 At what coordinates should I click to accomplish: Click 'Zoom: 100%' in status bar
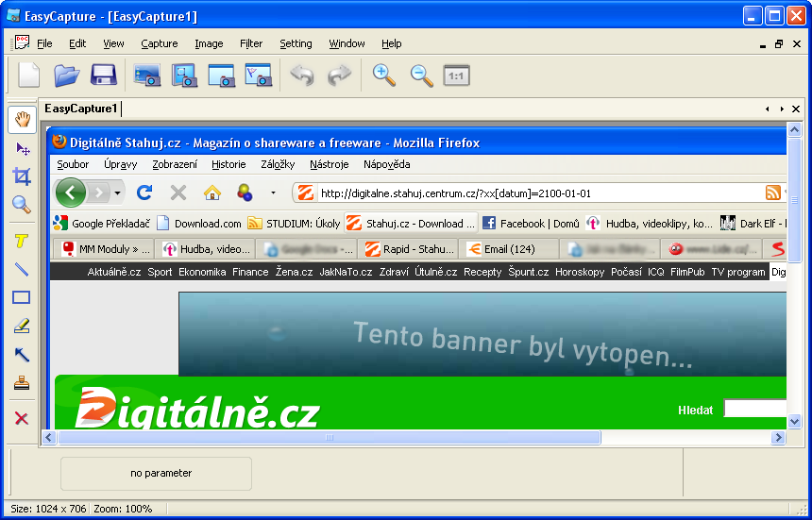[x=123, y=509]
